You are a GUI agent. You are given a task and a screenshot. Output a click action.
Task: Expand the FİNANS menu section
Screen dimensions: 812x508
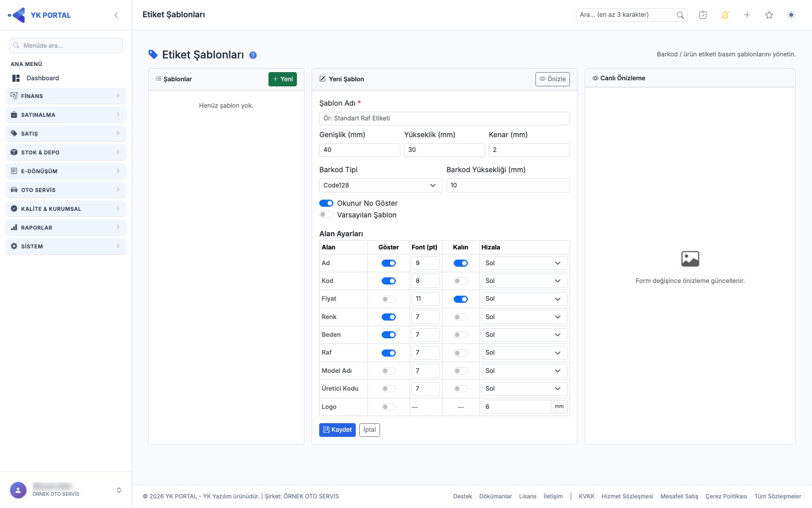66,96
